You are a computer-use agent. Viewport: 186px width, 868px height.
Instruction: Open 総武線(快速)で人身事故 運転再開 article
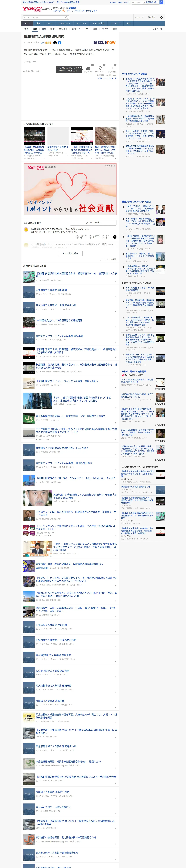pos(53,655)
